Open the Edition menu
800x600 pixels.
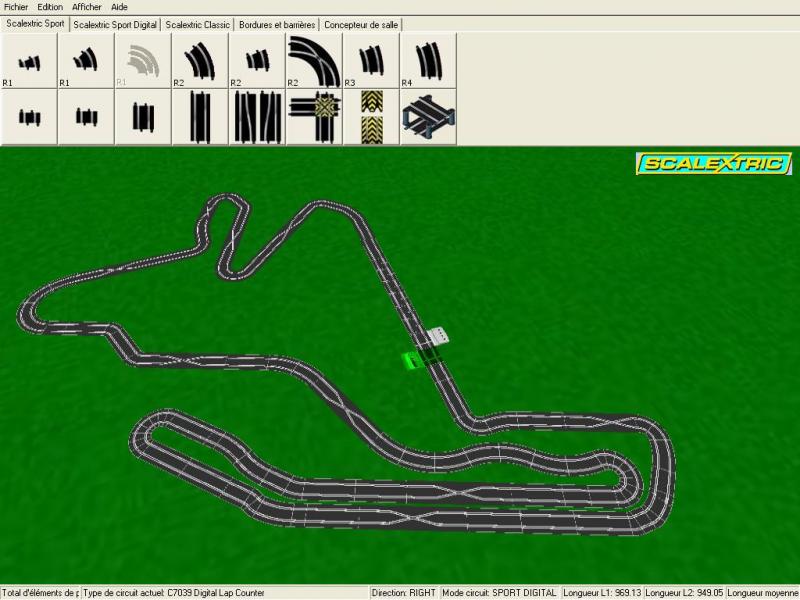click(x=50, y=7)
